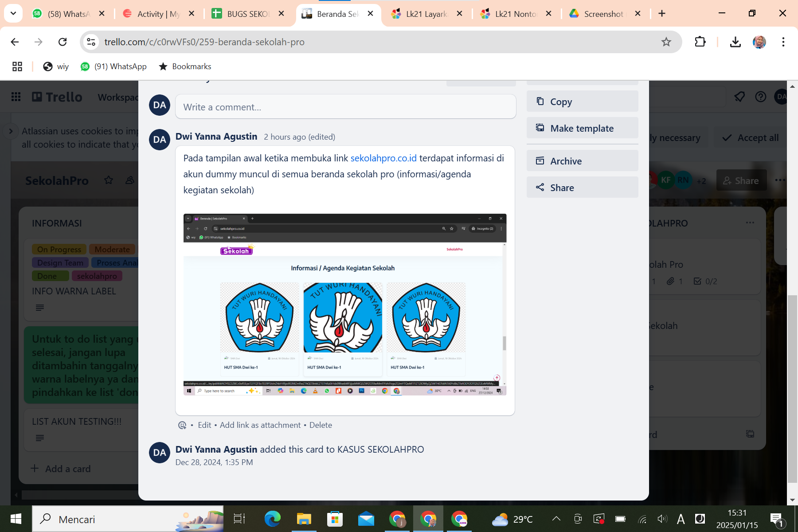
Task: Expand the collapsed Trello sidebar chevron
Action: (x=11, y=131)
